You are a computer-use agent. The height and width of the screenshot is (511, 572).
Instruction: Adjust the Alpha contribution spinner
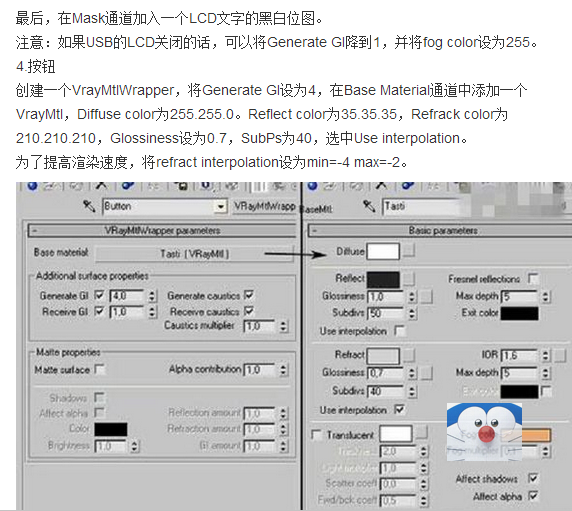click(x=283, y=371)
